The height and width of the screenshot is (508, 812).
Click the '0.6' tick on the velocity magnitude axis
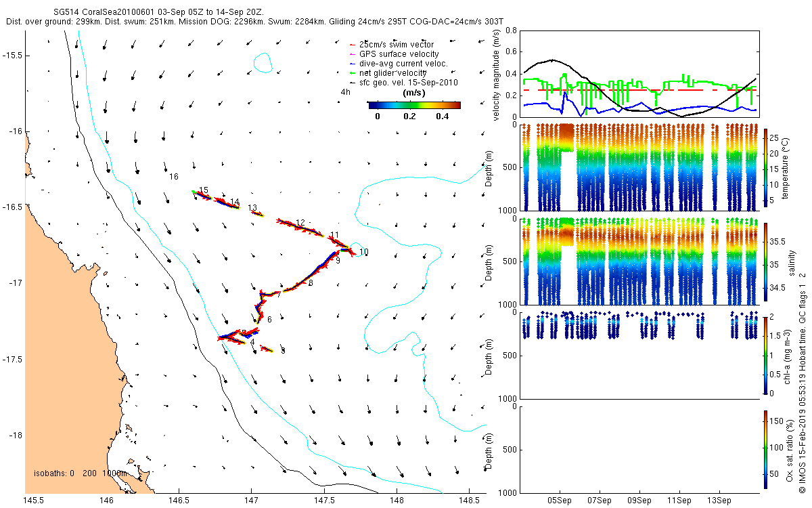pyautogui.click(x=511, y=52)
